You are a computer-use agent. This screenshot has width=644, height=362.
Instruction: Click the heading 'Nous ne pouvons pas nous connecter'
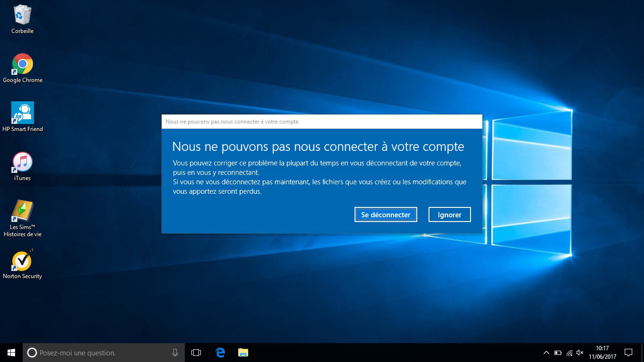click(318, 147)
